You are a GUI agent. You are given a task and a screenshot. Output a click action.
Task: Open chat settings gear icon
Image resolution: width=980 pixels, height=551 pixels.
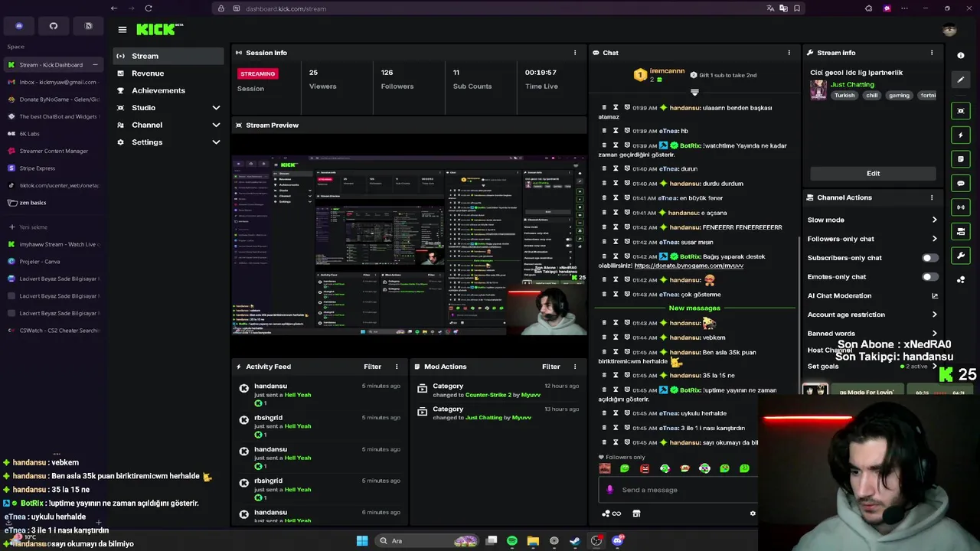click(753, 514)
